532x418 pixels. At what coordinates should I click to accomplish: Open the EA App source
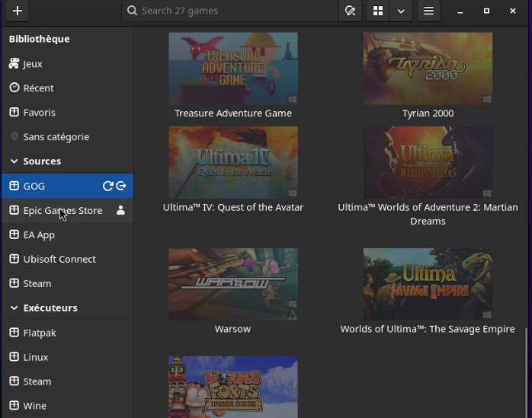39,235
